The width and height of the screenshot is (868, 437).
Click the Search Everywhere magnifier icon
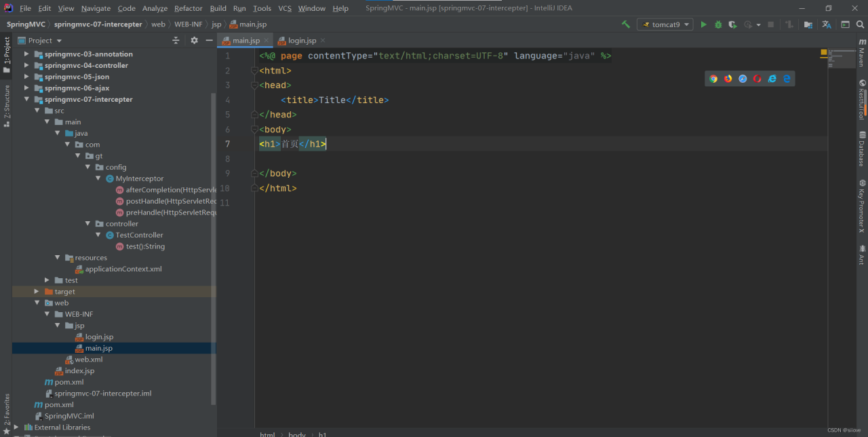[859, 24]
